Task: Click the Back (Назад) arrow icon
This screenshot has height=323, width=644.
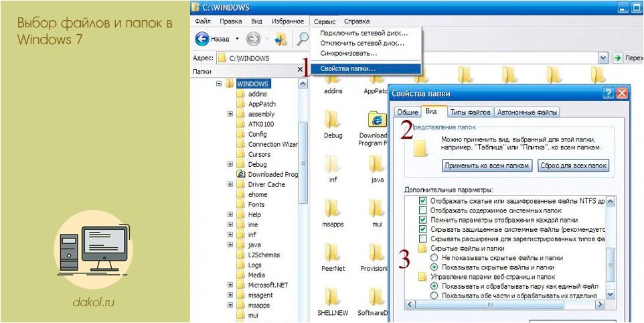Action: pyautogui.click(x=202, y=39)
